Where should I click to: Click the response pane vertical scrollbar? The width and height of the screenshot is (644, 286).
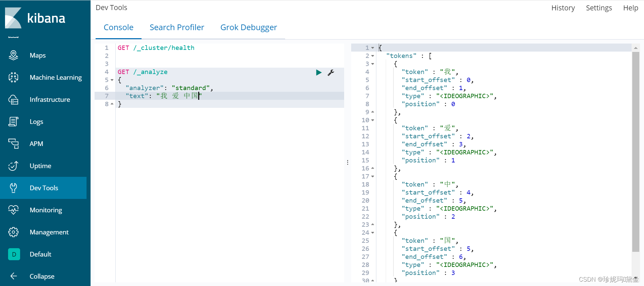click(636, 151)
